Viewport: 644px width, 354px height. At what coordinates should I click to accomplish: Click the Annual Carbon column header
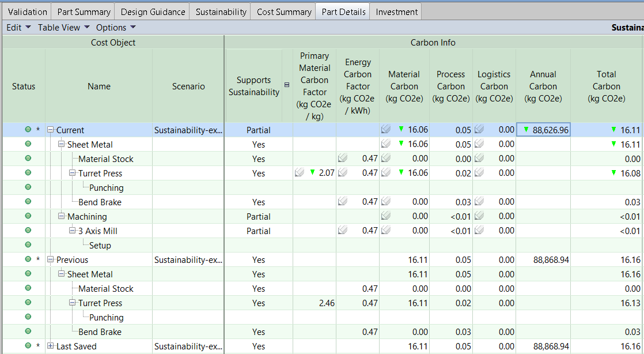click(543, 86)
